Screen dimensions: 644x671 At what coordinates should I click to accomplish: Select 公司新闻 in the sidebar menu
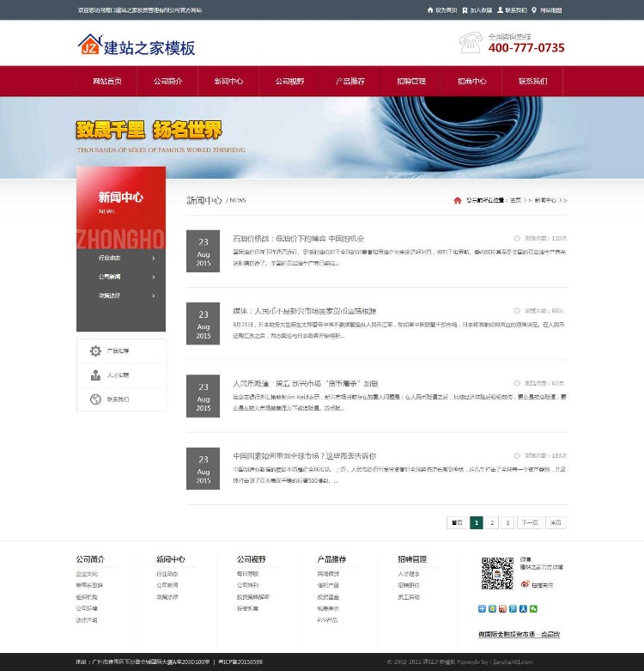click(x=109, y=277)
